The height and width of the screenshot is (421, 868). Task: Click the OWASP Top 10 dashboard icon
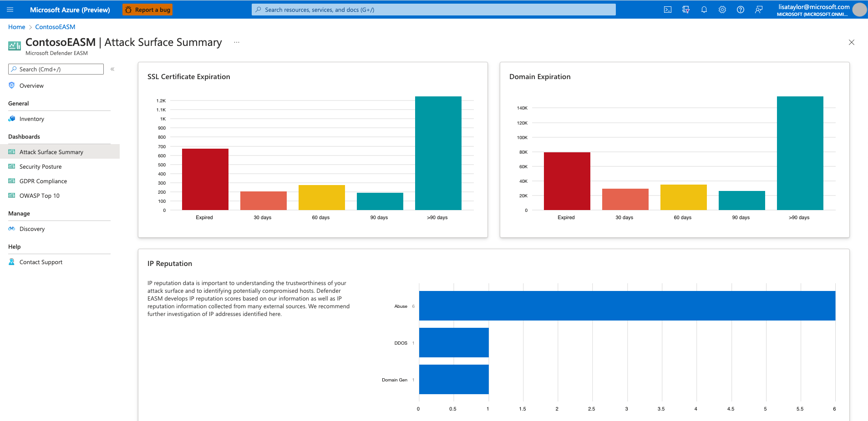12,195
